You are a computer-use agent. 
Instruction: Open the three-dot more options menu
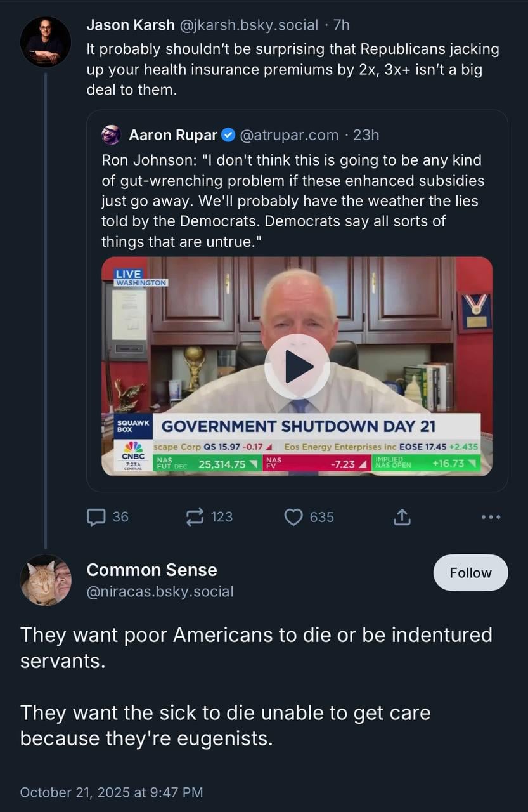(491, 517)
